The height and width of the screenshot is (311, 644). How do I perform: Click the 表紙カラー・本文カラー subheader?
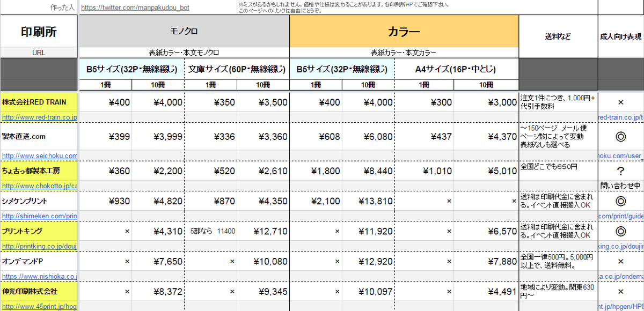(x=404, y=53)
